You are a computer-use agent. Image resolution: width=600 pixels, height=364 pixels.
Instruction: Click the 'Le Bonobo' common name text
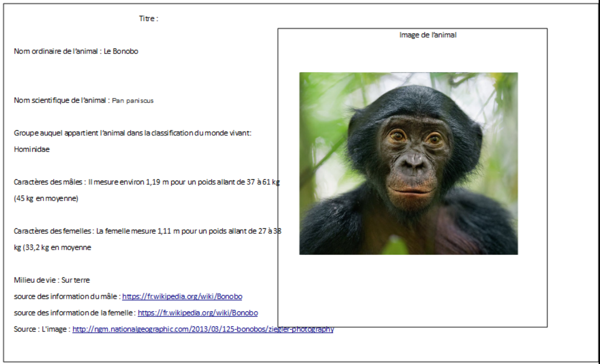(121, 51)
